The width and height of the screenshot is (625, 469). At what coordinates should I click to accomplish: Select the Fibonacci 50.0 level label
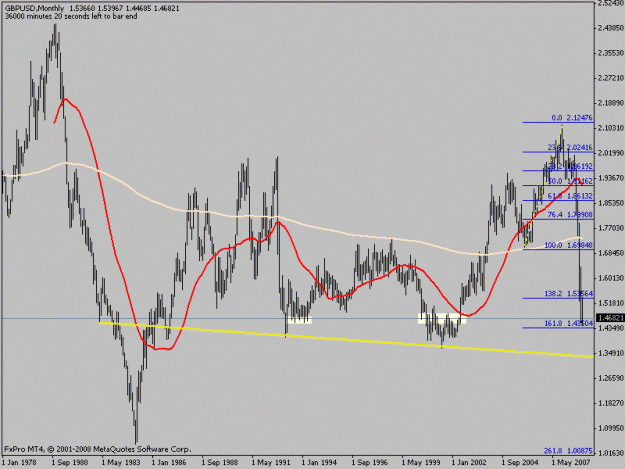coord(570,181)
